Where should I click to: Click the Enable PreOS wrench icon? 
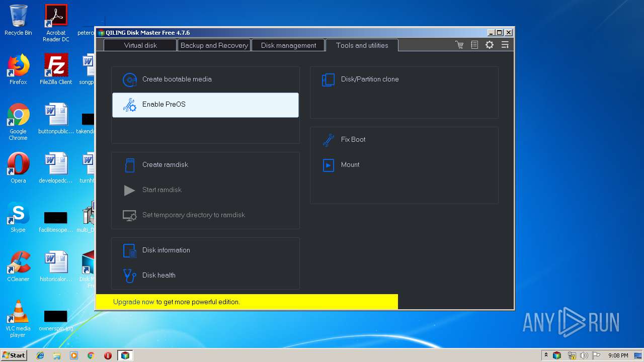pyautogui.click(x=130, y=105)
